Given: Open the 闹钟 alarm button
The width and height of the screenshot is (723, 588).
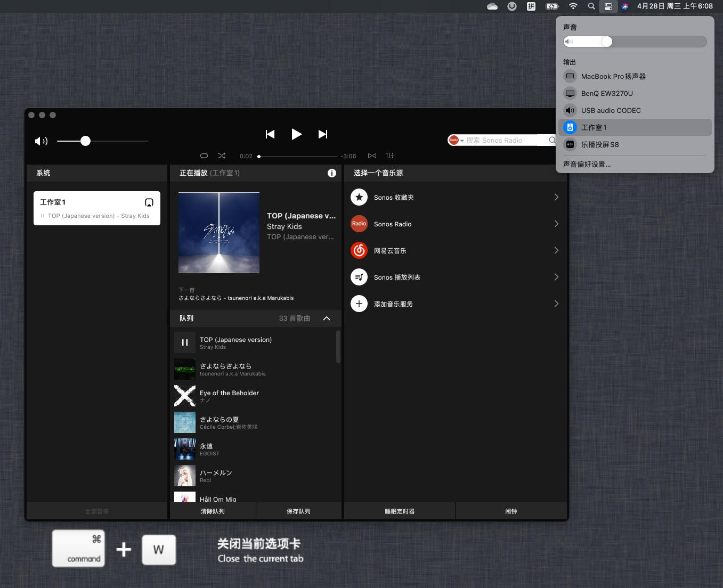Looking at the screenshot, I should coord(511,511).
